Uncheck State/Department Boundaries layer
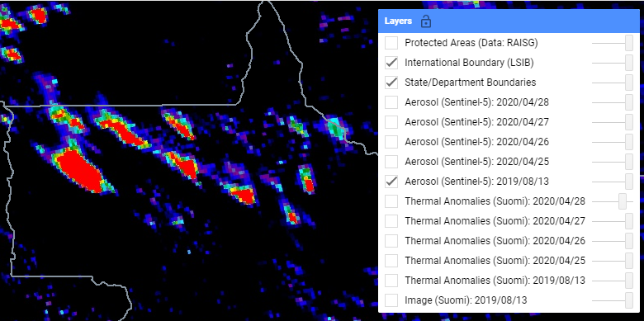 (x=391, y=83)
